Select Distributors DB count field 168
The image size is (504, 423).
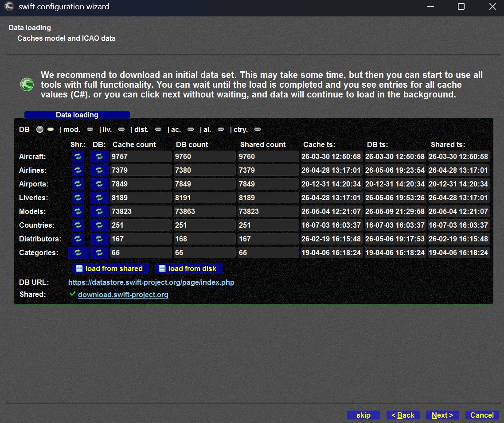click(204, 239)
